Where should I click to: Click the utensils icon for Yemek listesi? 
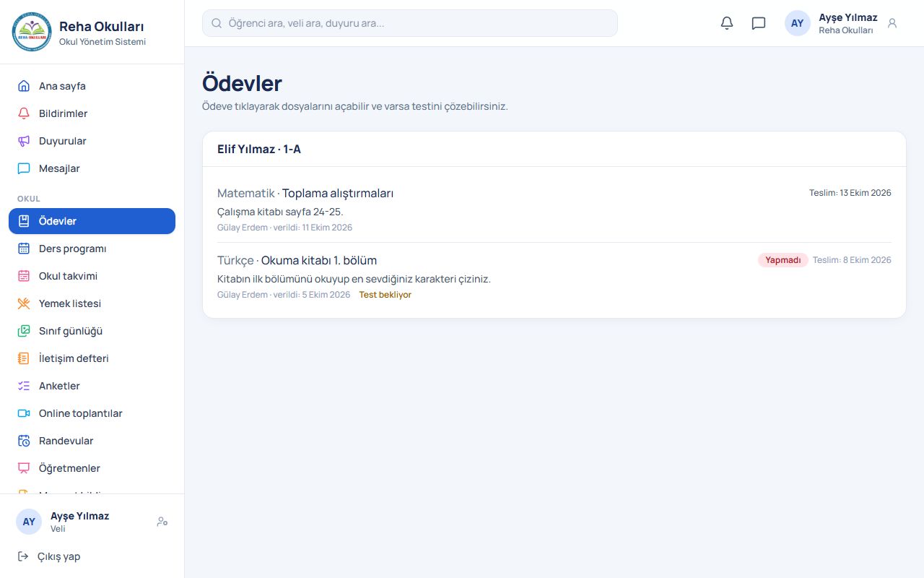click(x=24, y=303)
